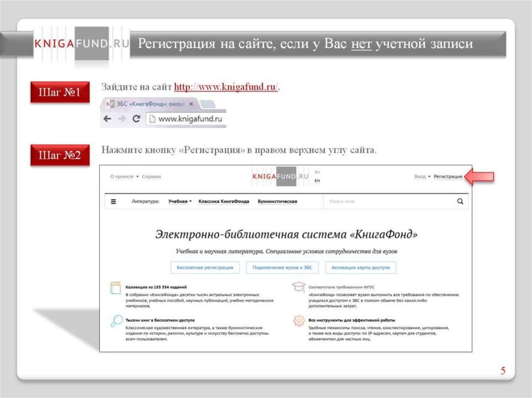The width and height of the screenshot is (532, 398).
Task: Close the ЭБС «КнигаФонд» browser tab
Action: (x=192, y=104)
